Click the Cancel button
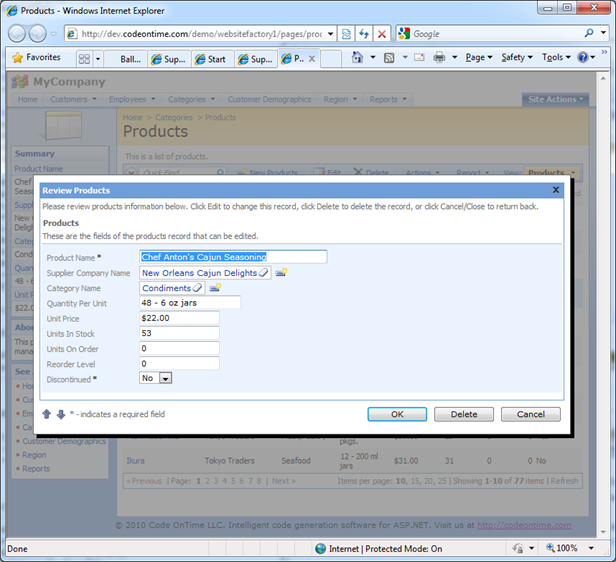The width and height of the screenshot is (616, 562). [x=530, y=414]
